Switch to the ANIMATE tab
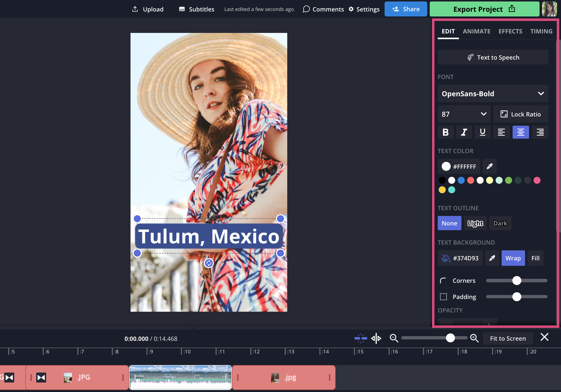This screenshot has width=561, height=392. coord(476,31)
